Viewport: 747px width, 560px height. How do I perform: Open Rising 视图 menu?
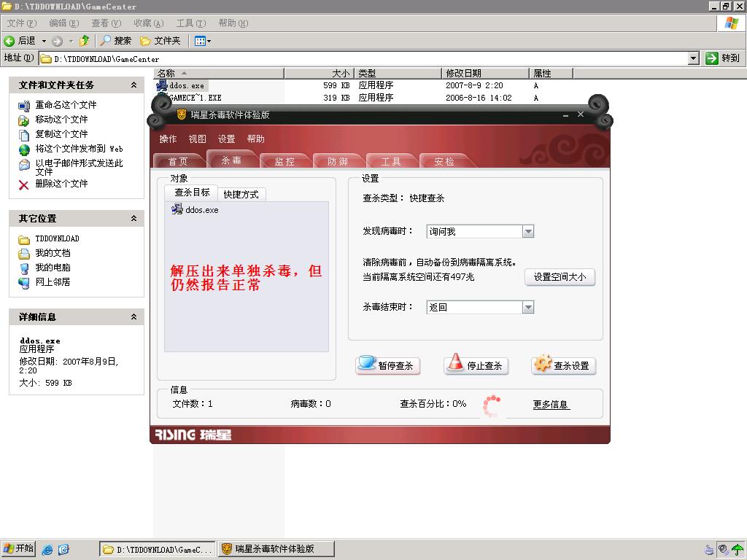coord(197,139)
